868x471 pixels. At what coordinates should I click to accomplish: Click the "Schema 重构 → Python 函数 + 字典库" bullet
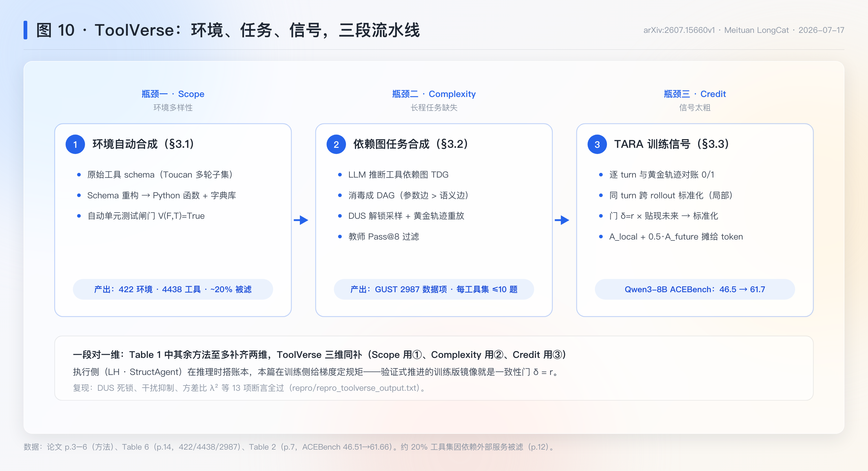click(x=162, y=196)
